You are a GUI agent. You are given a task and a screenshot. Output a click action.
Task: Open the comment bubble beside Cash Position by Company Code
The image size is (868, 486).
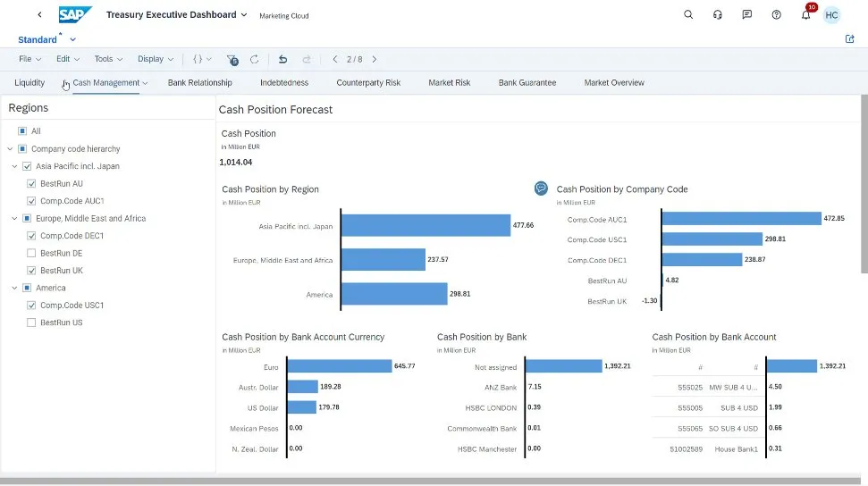click(x=541, y=189)
